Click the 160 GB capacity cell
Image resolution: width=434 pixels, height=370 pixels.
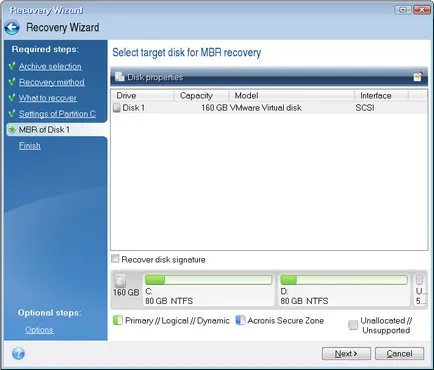(x=214, y=108)
